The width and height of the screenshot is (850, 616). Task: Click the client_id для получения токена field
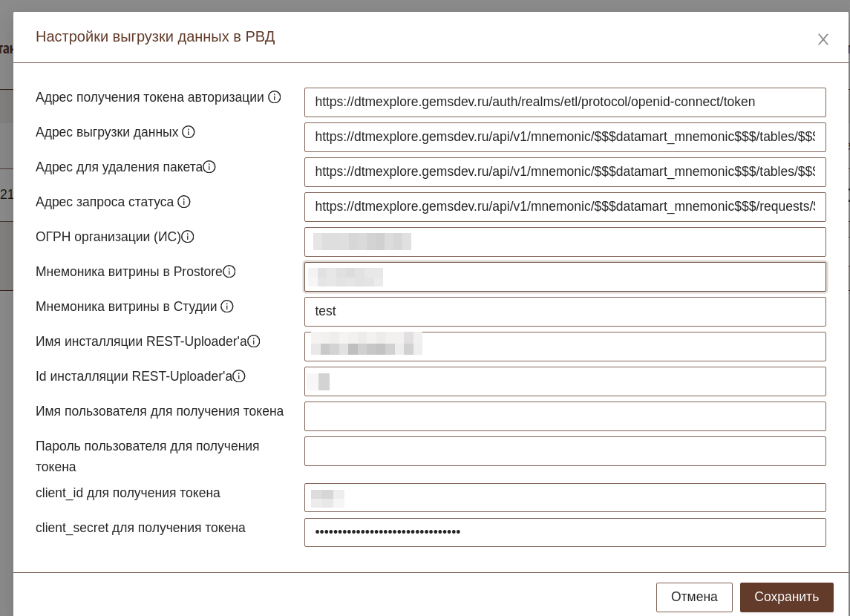coord(564,497)
